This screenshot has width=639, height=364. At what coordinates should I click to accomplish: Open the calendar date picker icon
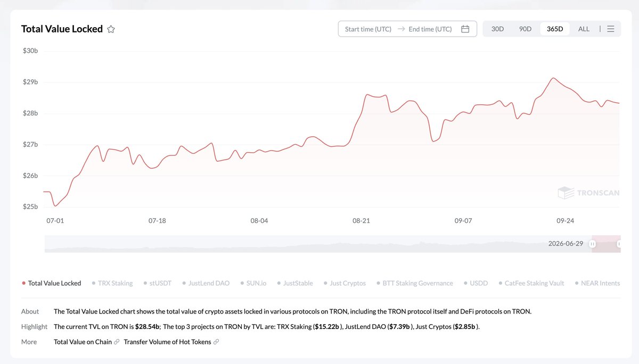(x=465, y=29)
